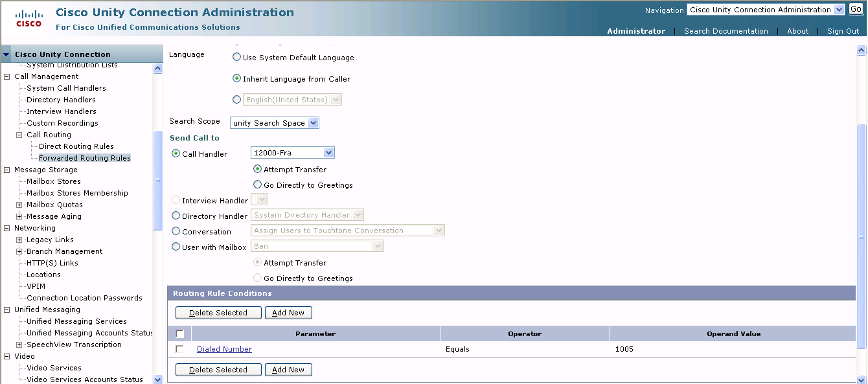
Task: Open Directory Handlers in tree
Action: coord(61,100)
